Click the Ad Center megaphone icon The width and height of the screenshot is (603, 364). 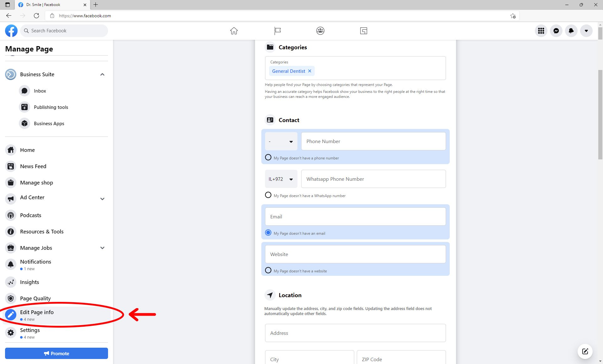click(11, 199)
